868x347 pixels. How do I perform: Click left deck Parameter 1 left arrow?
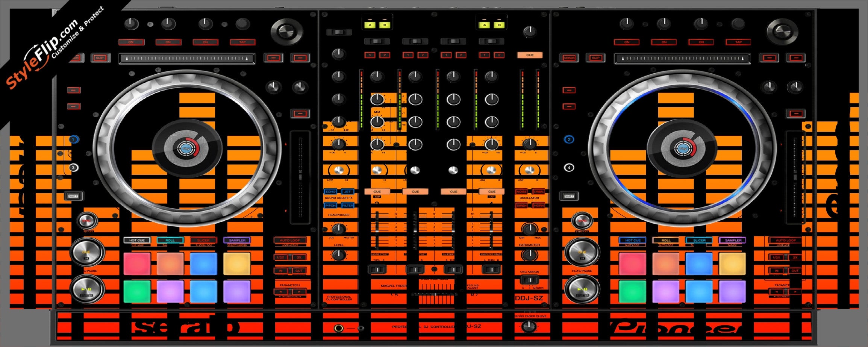coord(280,292)
